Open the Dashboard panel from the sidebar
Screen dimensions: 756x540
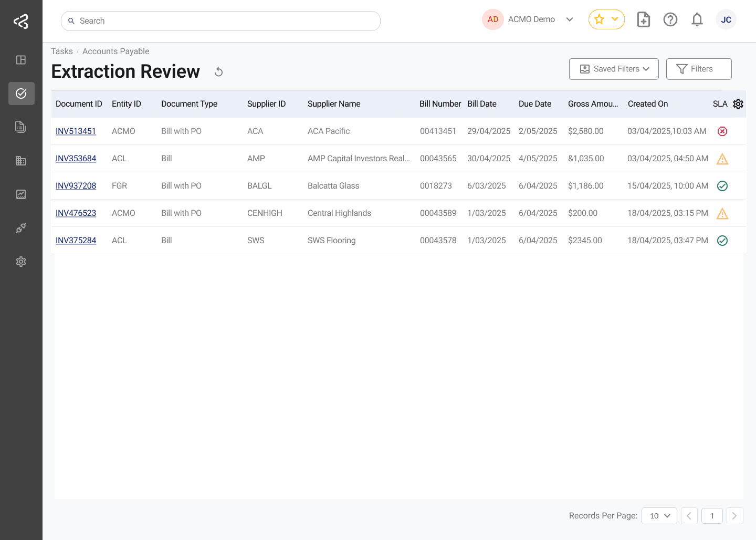pyautogui.click(x=21, y=60)
